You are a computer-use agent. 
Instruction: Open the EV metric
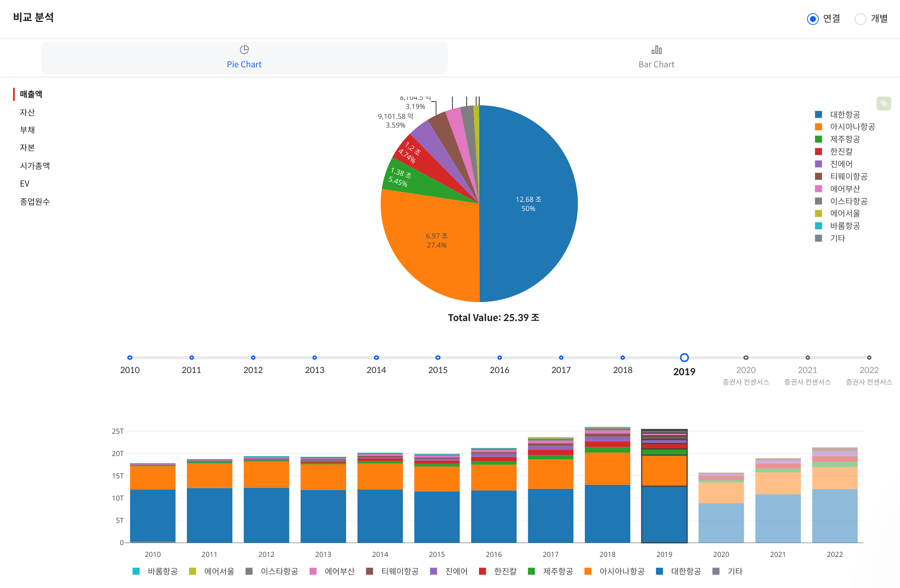[x=25, y=184]
